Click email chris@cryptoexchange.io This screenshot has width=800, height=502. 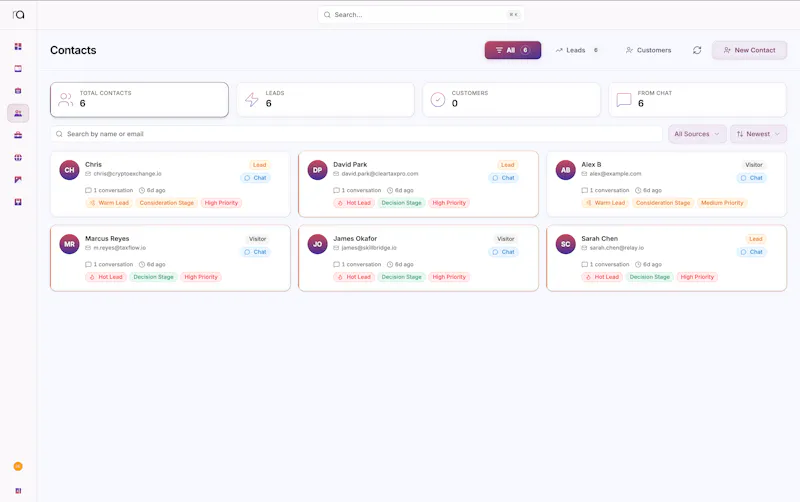[x=127, y=174]
